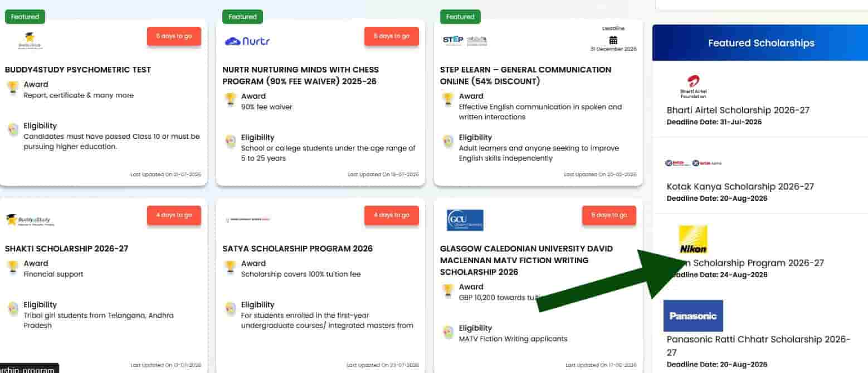
Task: Click the STEP eLearn logo
Action: point(465,40)
